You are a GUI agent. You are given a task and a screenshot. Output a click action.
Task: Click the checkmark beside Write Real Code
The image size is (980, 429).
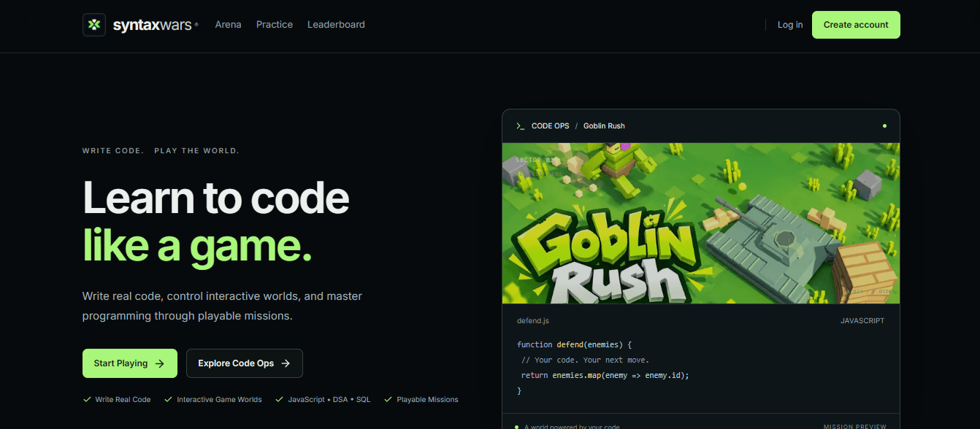click(87, 399)
